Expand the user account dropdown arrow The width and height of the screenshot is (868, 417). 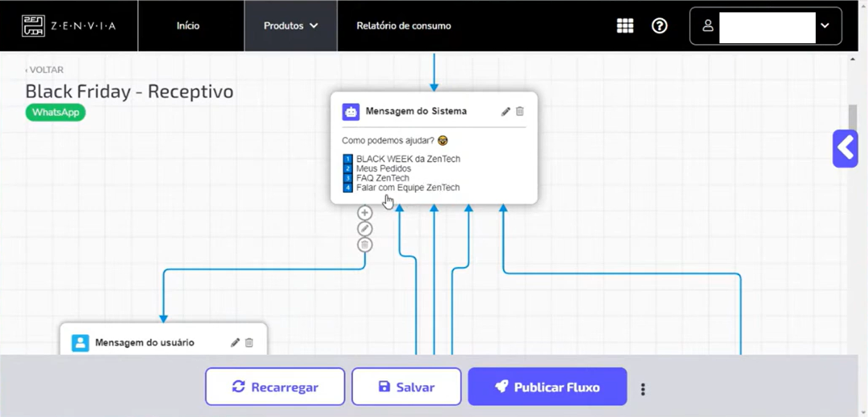[x=825, y=26]
